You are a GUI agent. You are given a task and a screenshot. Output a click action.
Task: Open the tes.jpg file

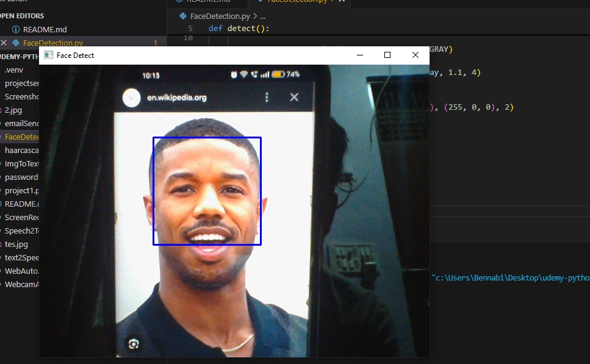16,244
